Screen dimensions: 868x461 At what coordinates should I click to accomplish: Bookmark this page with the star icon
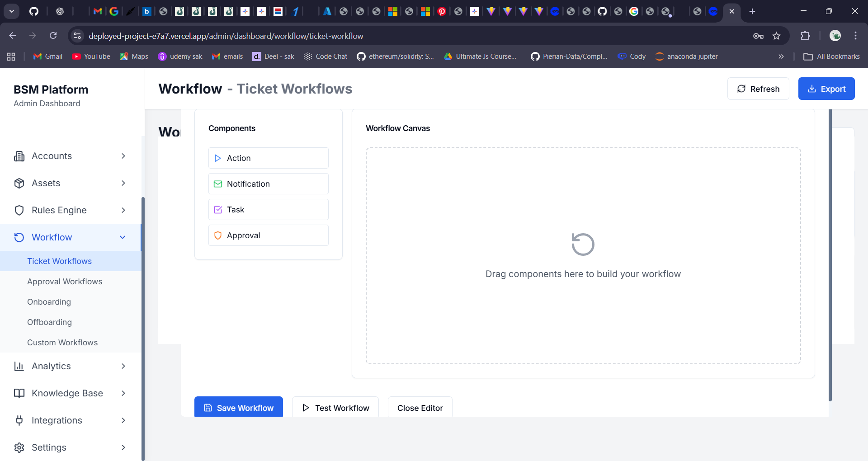(x=776, y=36)
